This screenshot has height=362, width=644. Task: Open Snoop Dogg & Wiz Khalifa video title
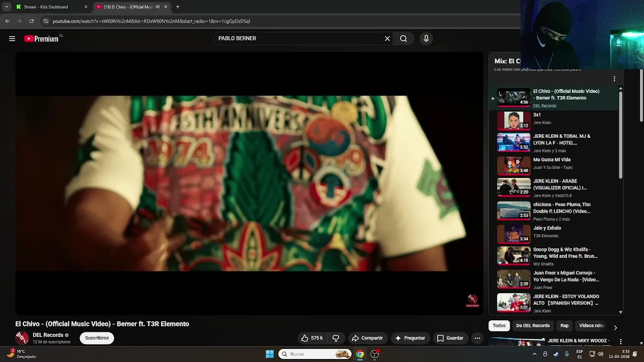pyautogui.click(x=566, y=253)
